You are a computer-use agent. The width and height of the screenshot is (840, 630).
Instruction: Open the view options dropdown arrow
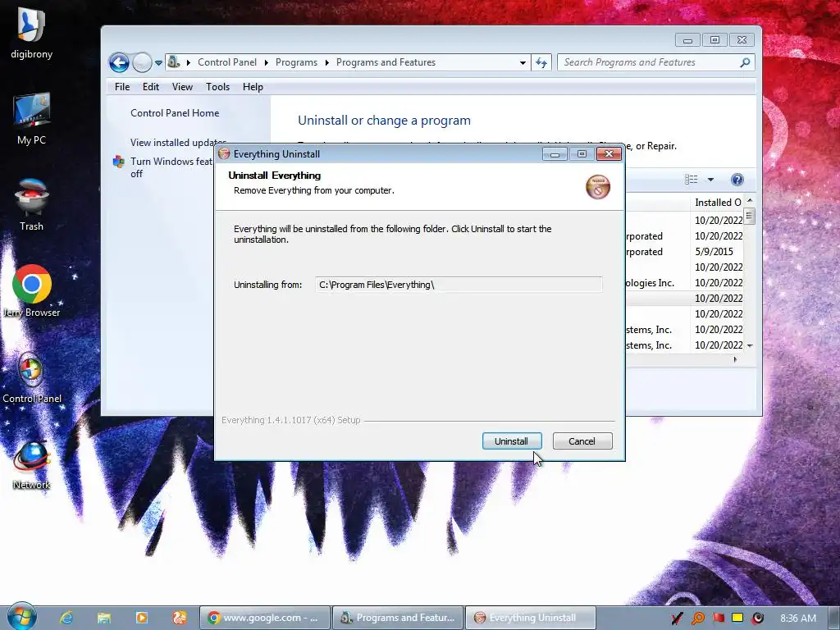tap(710, 180)
